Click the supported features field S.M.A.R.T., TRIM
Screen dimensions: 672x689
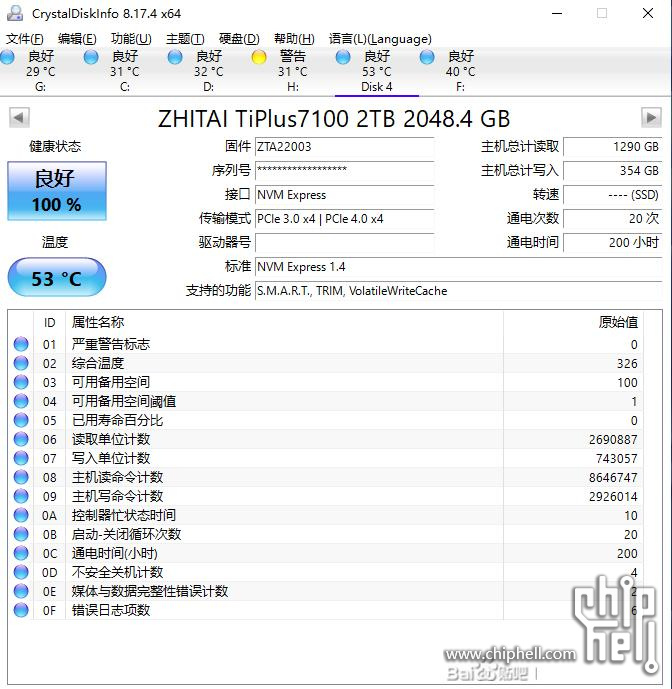(459, 290)
